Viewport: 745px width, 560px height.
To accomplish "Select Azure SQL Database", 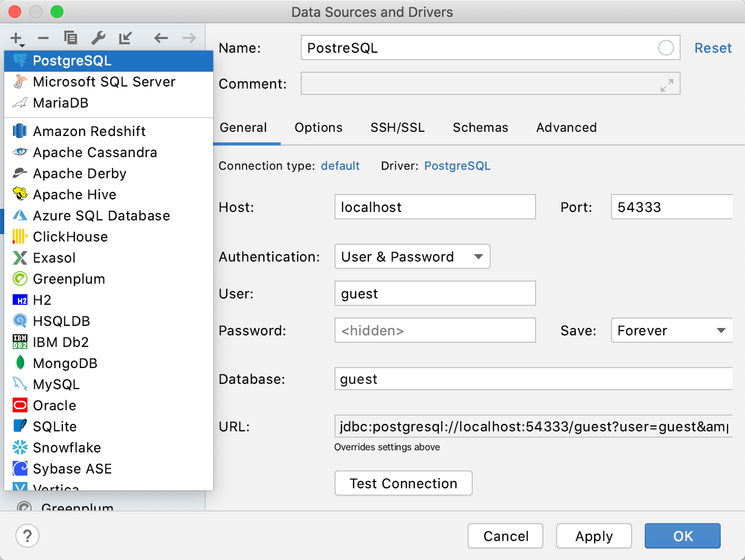I will point(109,216).
